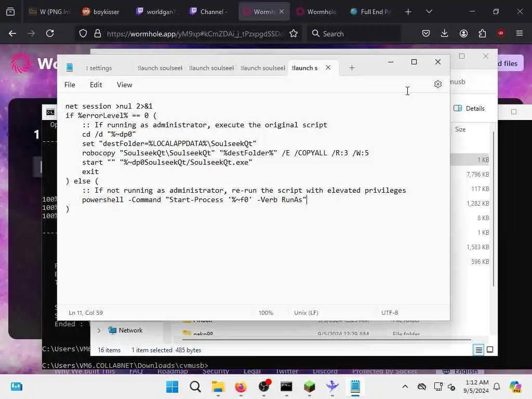Click the site padlock icon
Viewport: 532px width, 399px height.
pyautogui.click(x=97, y=33)
